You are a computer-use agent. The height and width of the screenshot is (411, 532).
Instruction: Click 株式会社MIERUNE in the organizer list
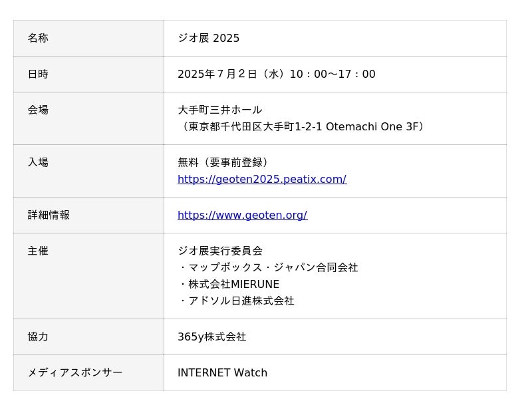[233, 285]
